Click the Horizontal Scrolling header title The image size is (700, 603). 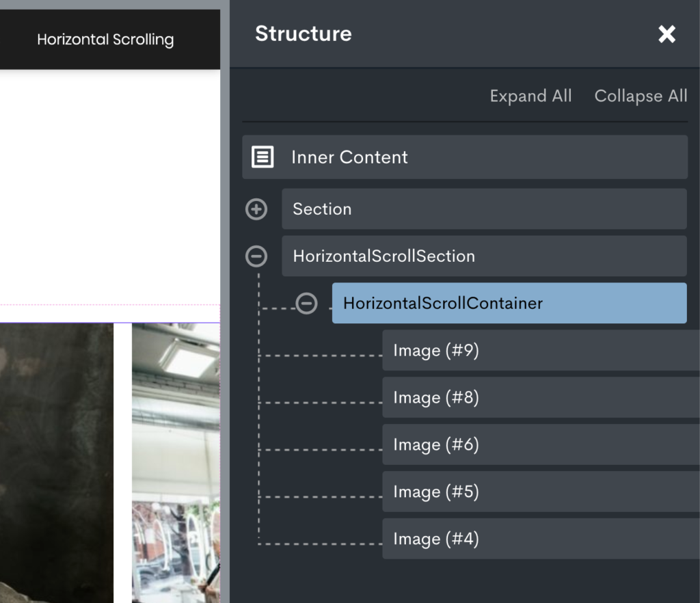(105, 40)
